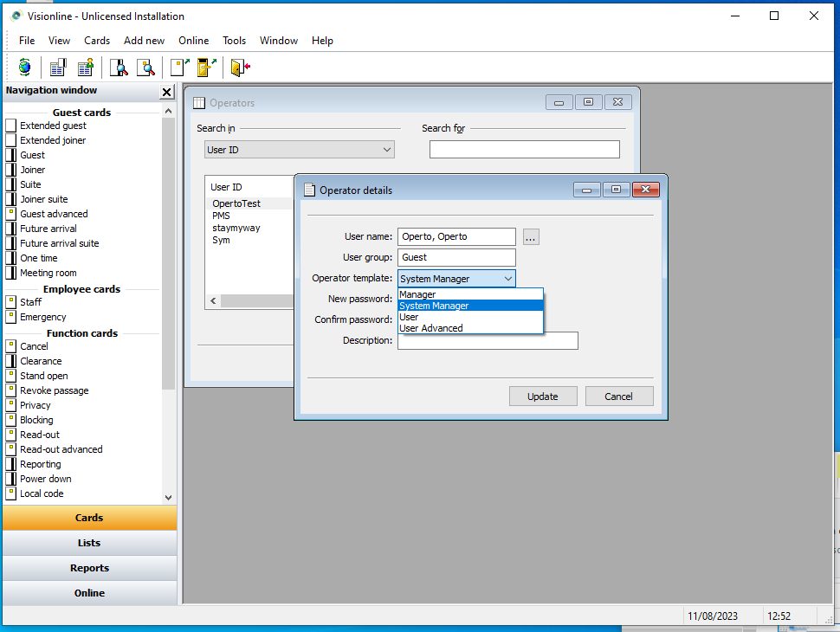Choose User Advanced from the template list

click(x=431, y=328)
